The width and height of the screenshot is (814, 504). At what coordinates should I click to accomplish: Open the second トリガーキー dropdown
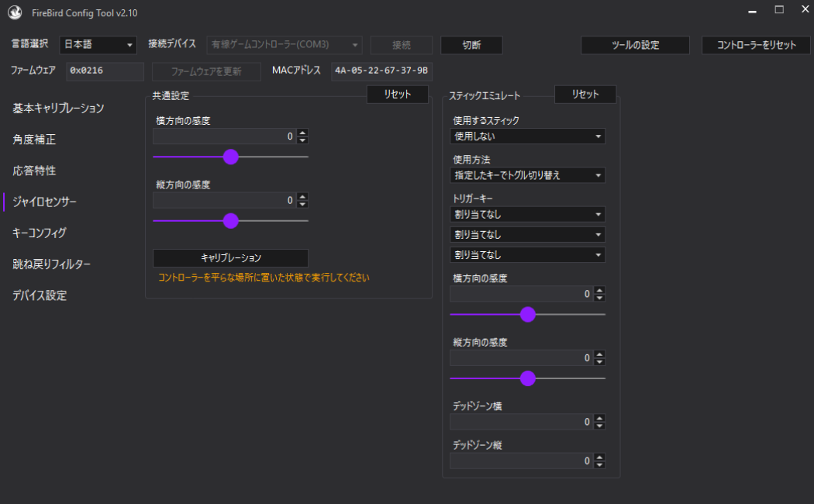pos(527,235)
